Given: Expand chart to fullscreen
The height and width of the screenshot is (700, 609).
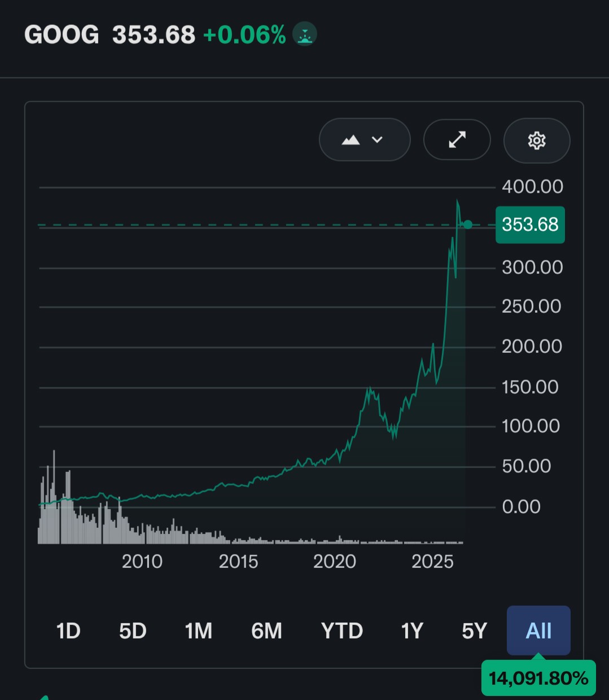Looking at the screenshot, I should [457, 139].
